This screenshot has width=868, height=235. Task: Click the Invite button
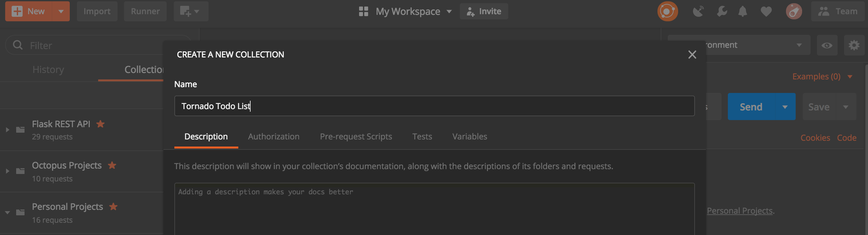point(484,11)
